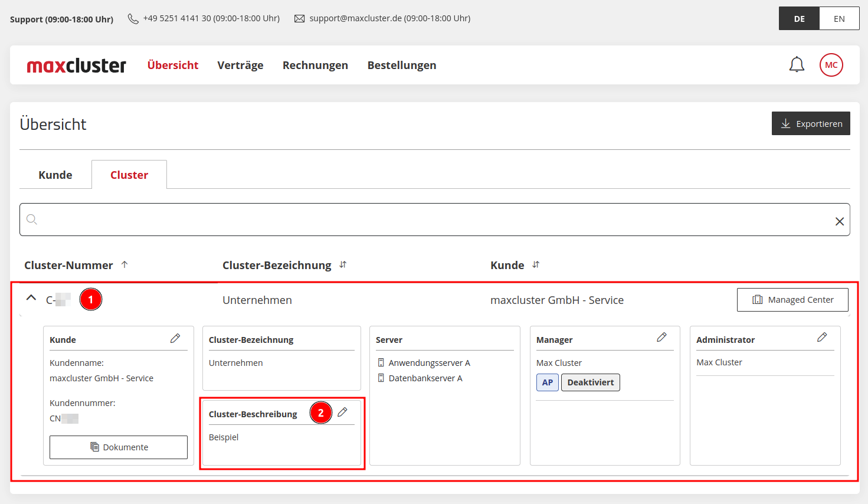The width and height of the screenshot is (868, 504).
Task: Click Anwendungsserver A in Server card
Action: click(429, 362)
